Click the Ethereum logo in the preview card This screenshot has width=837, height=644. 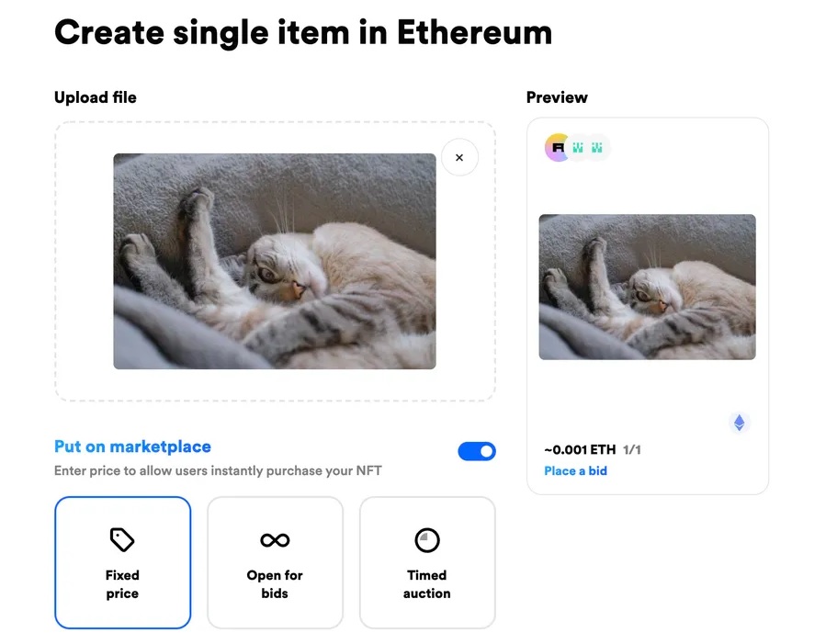[739, 423]
